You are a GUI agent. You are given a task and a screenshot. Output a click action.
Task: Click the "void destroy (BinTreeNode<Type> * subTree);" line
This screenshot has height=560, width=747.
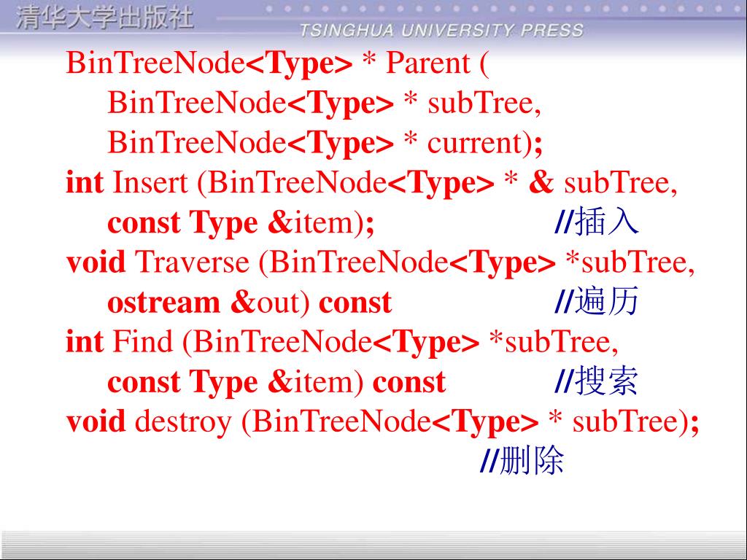[x=382, y=422]
